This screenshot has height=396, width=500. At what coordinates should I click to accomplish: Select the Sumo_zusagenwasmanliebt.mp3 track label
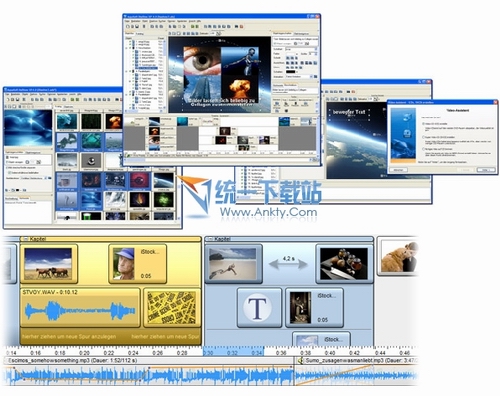click(361, 360)
